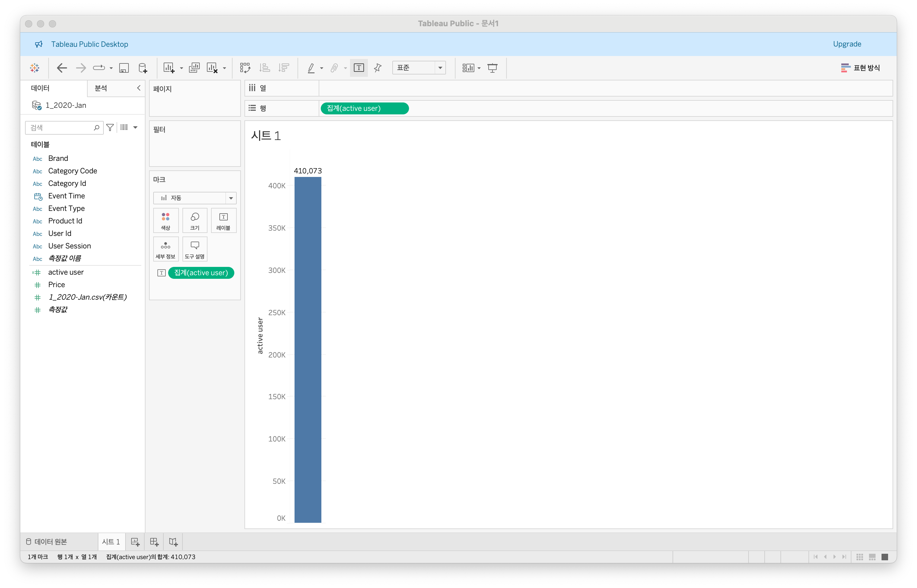Click the Upgrade link

pos(847,44)
